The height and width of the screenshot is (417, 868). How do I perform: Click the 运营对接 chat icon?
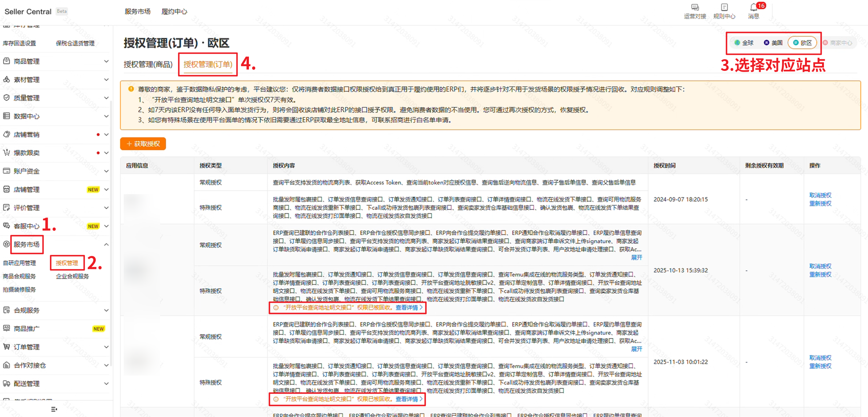point(695,8)
